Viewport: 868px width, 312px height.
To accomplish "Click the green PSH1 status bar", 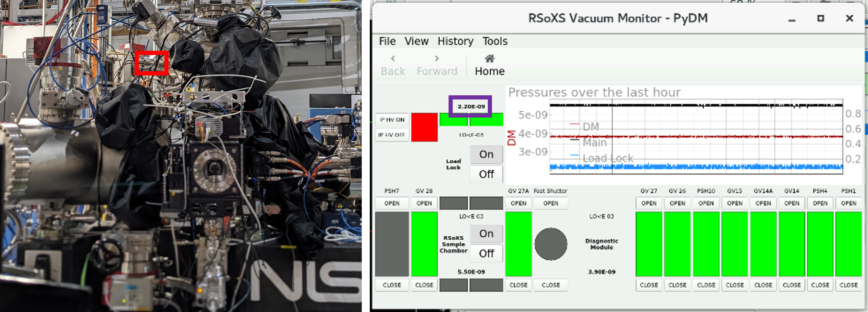I will (848, 244).
